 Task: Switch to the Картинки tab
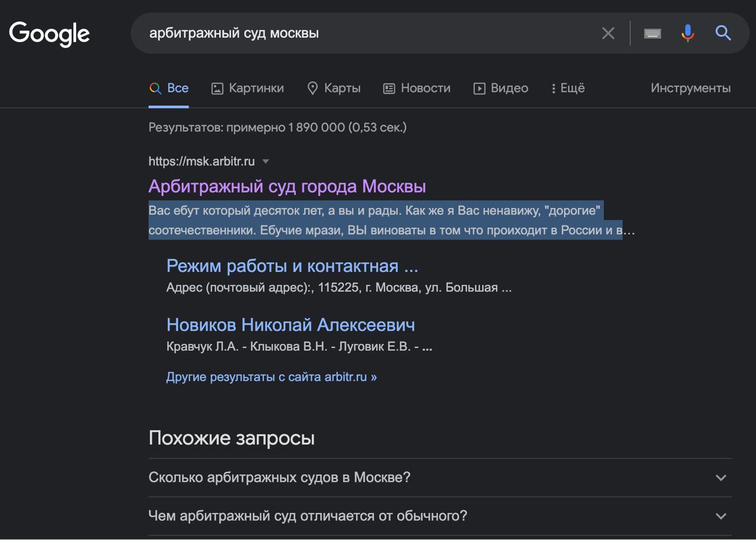tap(247, 89)
